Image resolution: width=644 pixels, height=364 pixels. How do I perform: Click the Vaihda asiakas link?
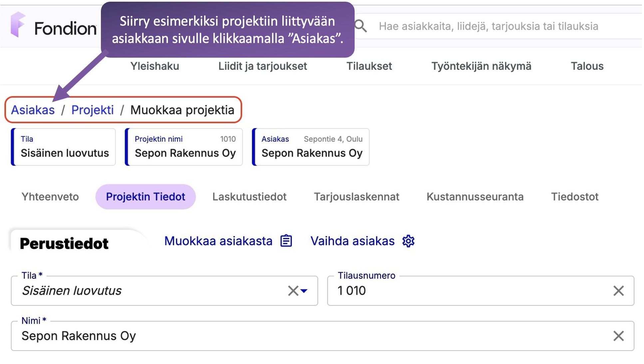coord(352,241)
